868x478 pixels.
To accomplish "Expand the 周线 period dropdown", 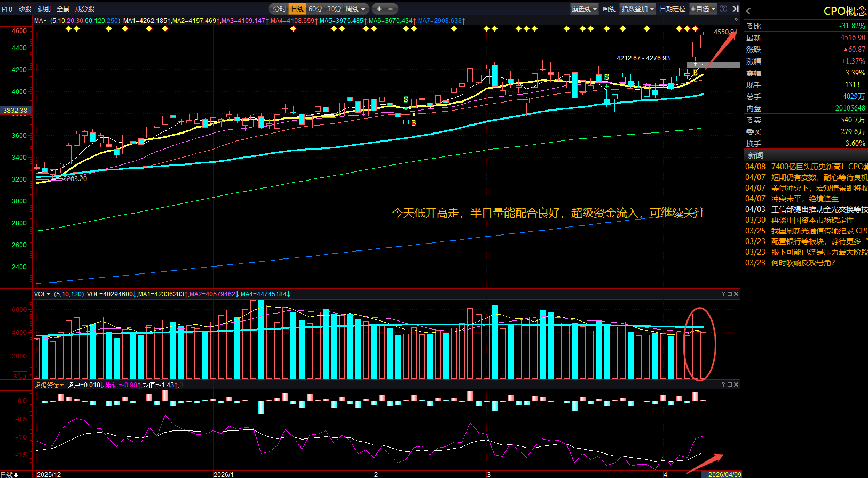I will click(x=356, y=9).
